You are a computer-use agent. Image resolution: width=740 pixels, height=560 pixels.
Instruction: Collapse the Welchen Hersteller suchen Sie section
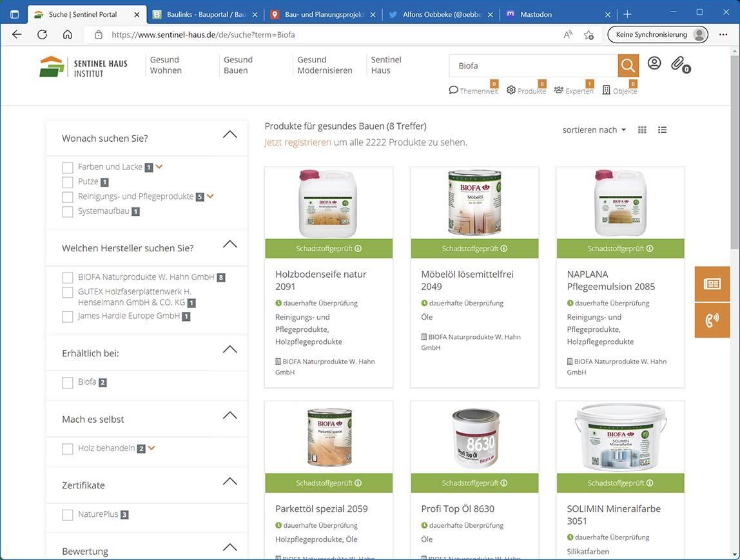click(x=230, y=244)
